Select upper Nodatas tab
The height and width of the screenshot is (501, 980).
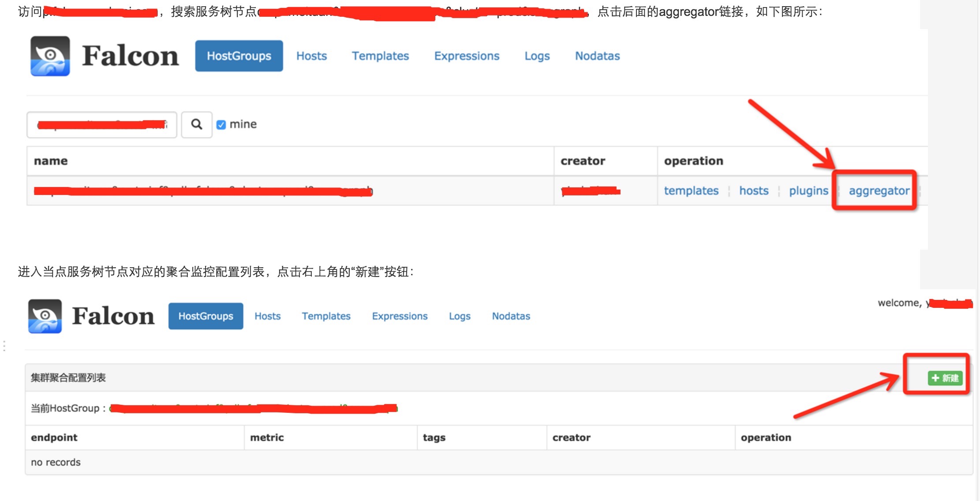(597, 56)
